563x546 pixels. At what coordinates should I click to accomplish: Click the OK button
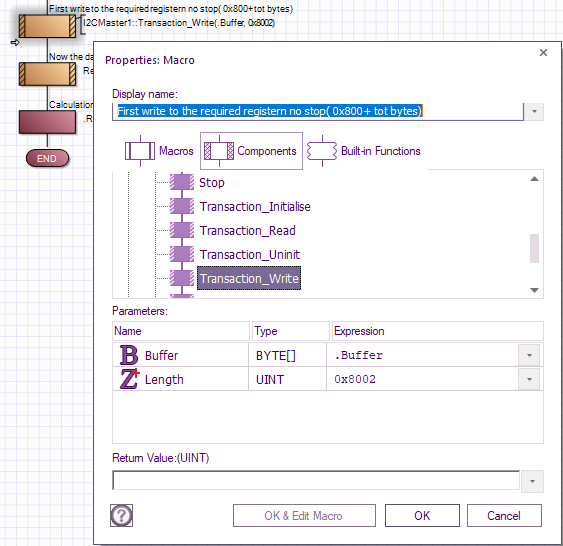[x=422, y=515]
